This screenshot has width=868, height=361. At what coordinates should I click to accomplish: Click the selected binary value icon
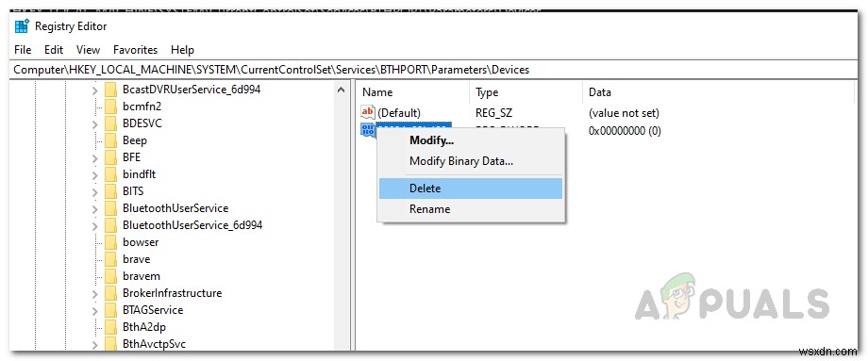368,130
